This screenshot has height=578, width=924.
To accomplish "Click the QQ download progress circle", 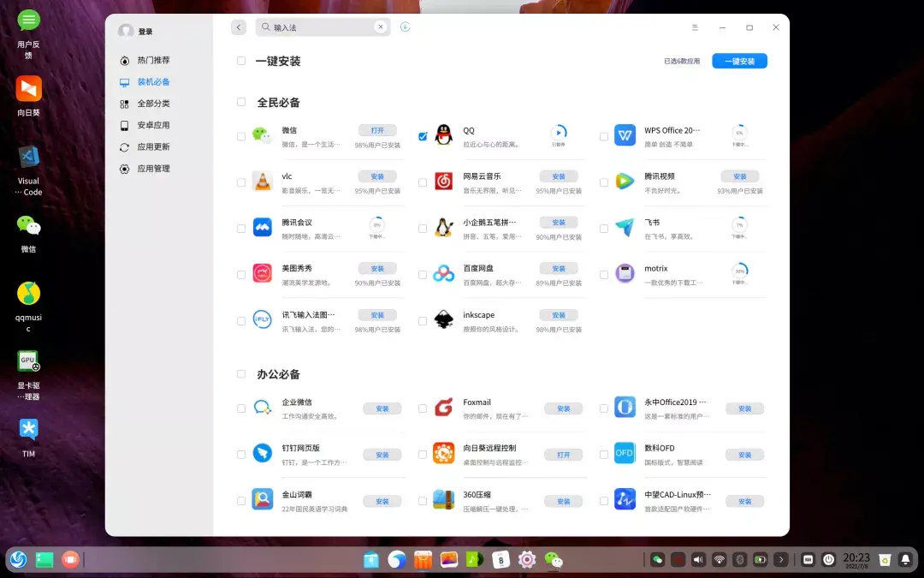I will 558,132.
